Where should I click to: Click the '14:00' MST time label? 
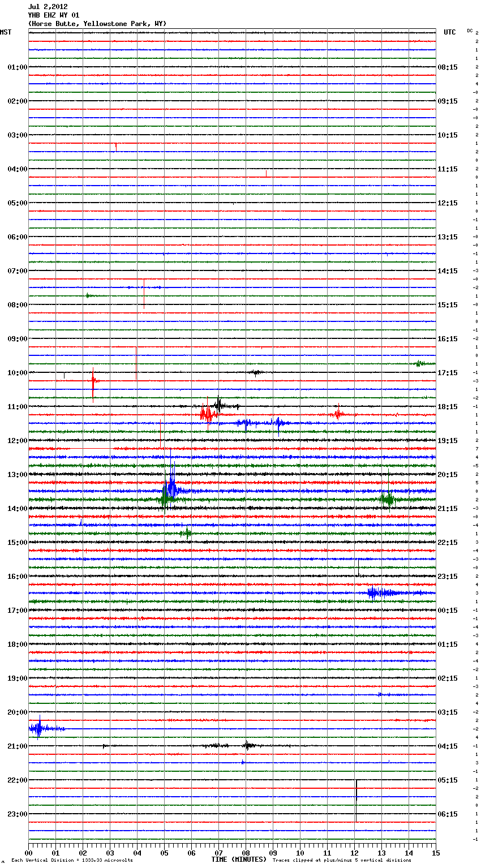[x=17, y=509]
